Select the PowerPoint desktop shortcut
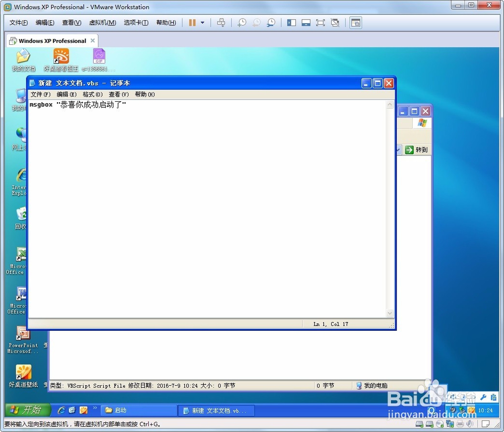This screenshot has width=504, height=432. [23, 340]
